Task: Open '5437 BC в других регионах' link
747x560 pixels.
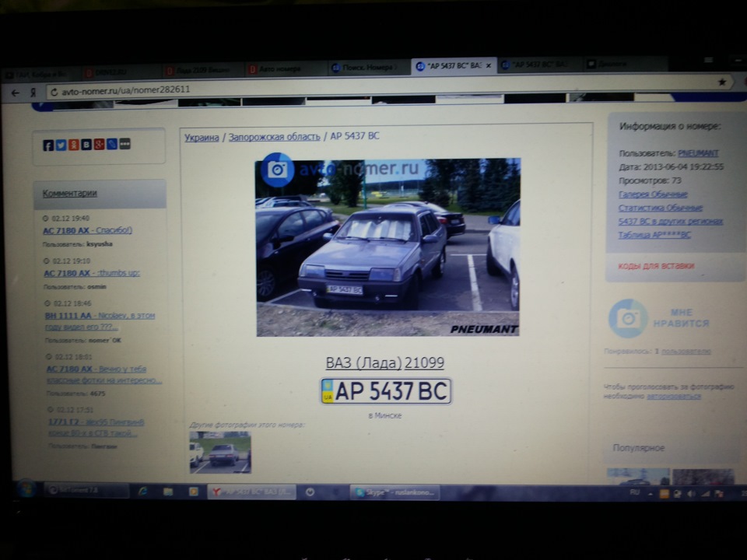Action: point(670,222)
